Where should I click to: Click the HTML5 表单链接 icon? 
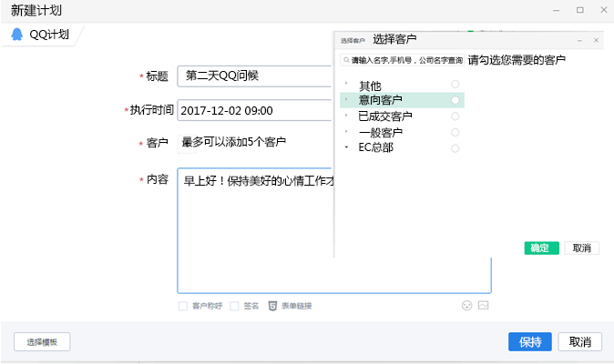coord(271,307)
